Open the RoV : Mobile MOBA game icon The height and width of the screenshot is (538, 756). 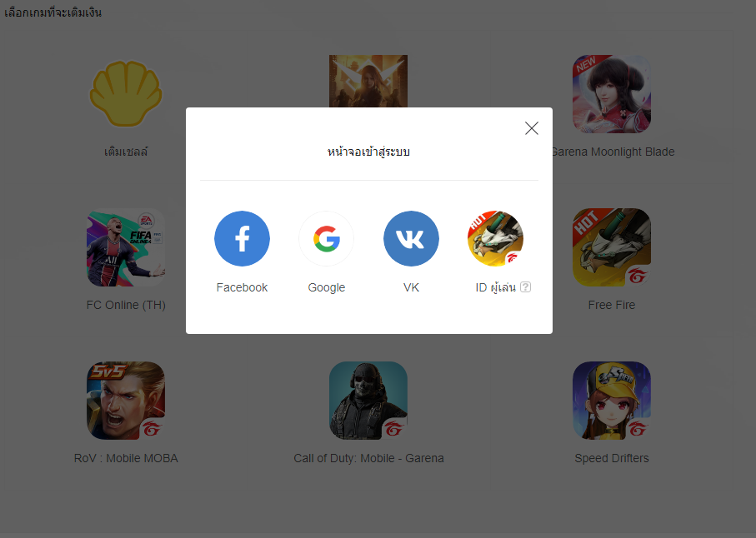[x=126, y=401]
